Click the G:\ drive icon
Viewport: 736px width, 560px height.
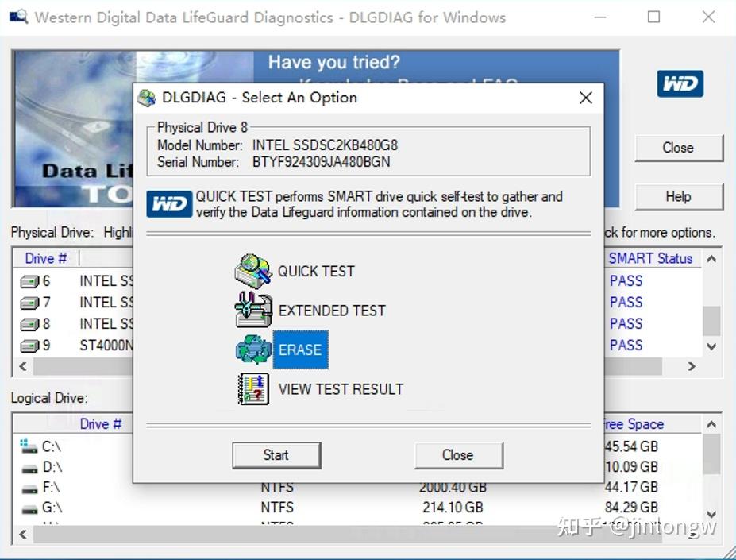pos(29,509)
